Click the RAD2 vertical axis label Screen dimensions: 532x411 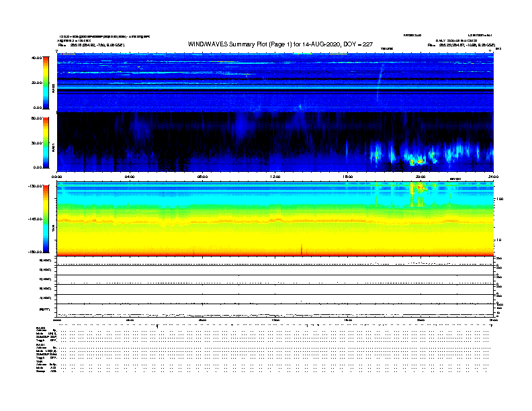(53, 89)
